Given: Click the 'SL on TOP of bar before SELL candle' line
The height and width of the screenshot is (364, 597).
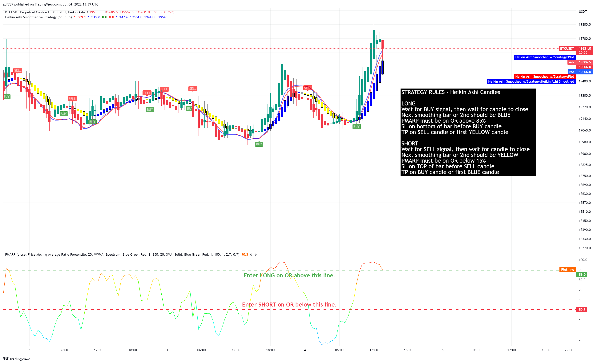Looking at the screenshot, I should 448,167.
